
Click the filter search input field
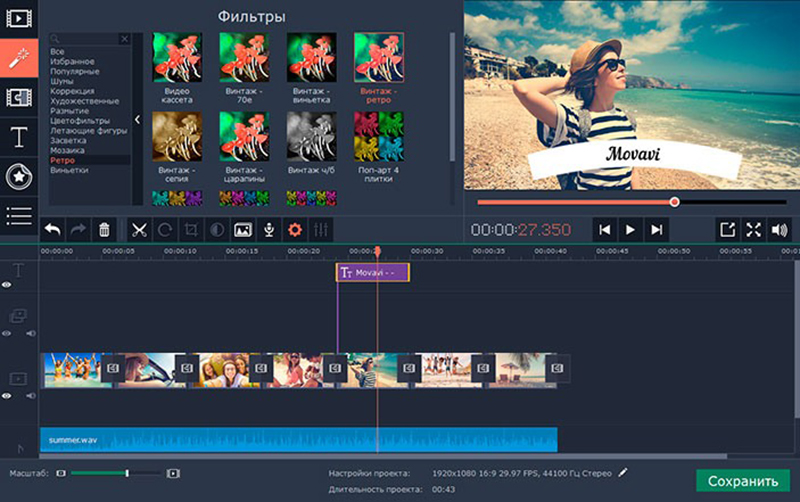pyautogui.click(x=84, y=39)
